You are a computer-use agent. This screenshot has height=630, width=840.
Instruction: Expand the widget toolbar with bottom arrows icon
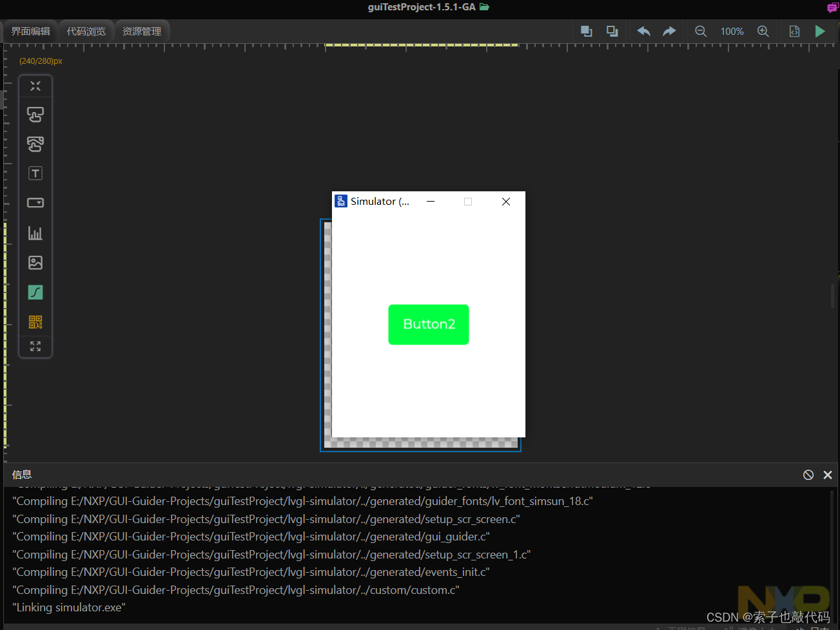(35, 347)
